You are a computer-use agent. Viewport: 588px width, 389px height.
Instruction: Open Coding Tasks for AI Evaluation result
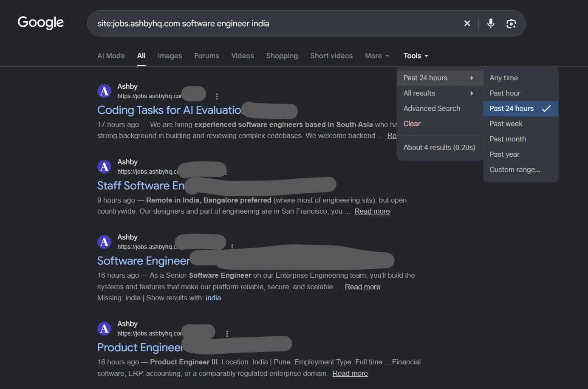click(170, 110)
